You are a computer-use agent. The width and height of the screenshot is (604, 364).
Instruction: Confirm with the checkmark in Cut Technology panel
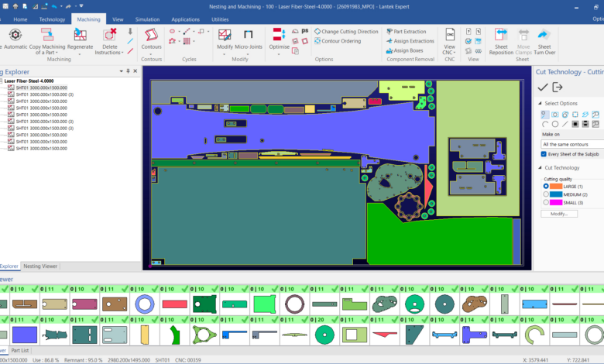(543, 87)
